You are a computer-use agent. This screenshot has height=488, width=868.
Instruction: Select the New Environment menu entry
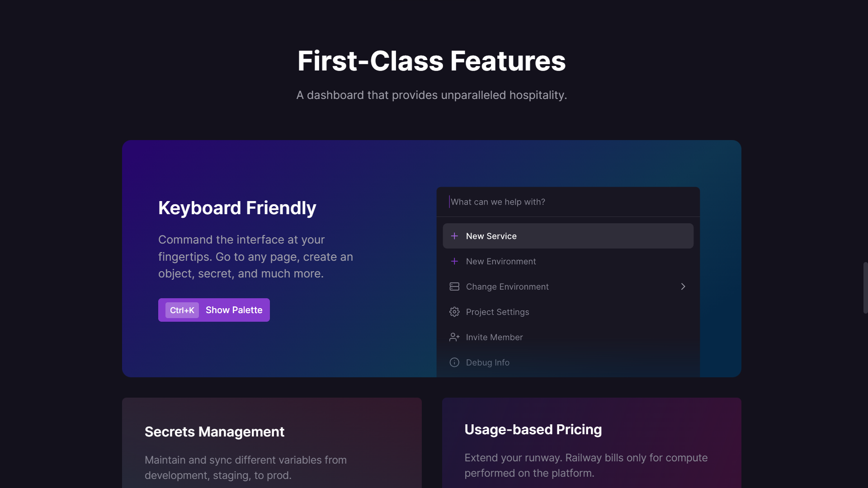pyautogui.click(x=568, y=261)
